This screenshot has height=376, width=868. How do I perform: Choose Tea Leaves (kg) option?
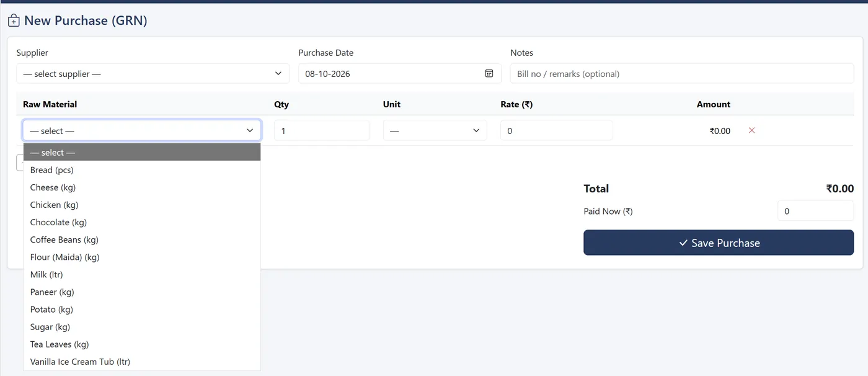click(x=142, y=344)
